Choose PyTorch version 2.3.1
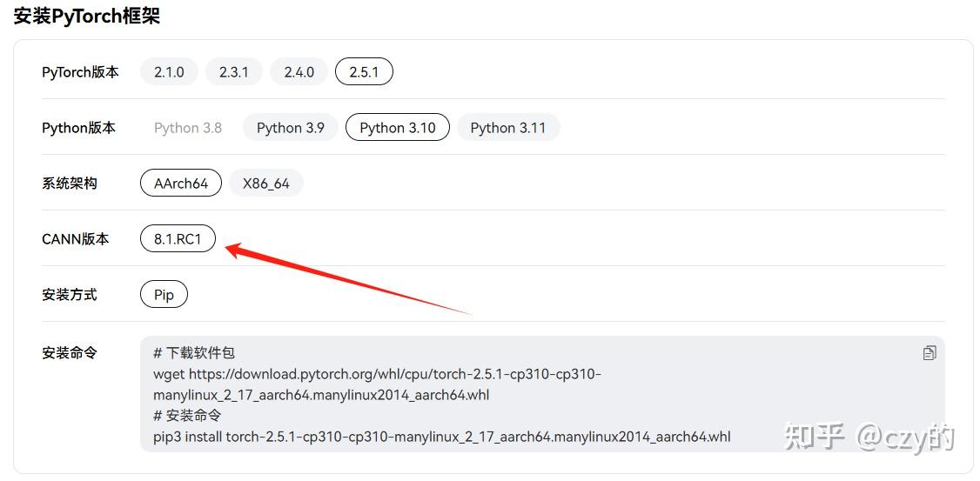 pyautogui.click(x=233, y=72)
